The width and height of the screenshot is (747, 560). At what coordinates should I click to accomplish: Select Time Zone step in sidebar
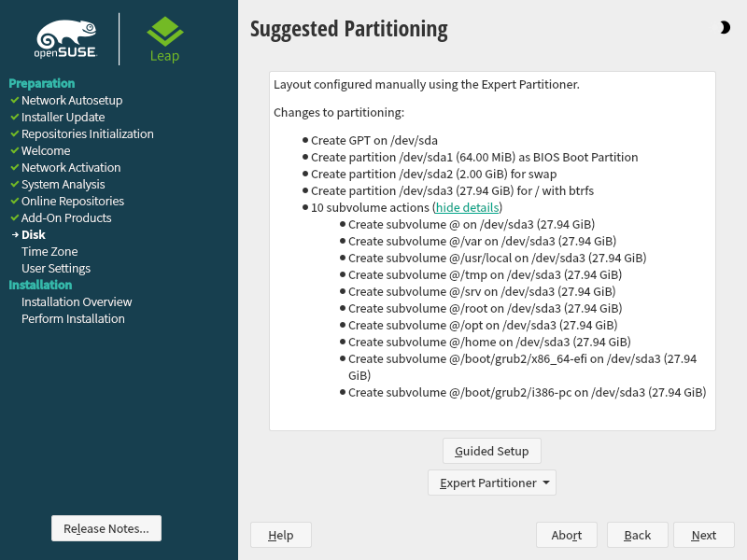tap(49, 251)
